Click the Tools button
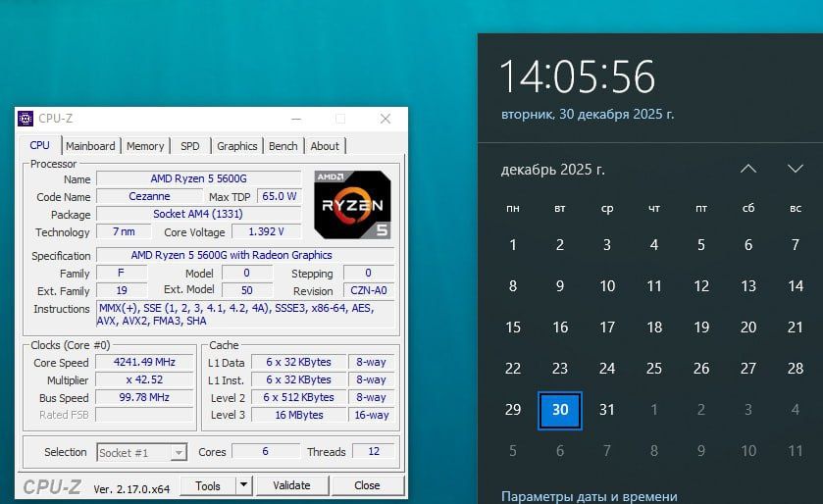This screenshot has width=823, height=504. (208, 485)
